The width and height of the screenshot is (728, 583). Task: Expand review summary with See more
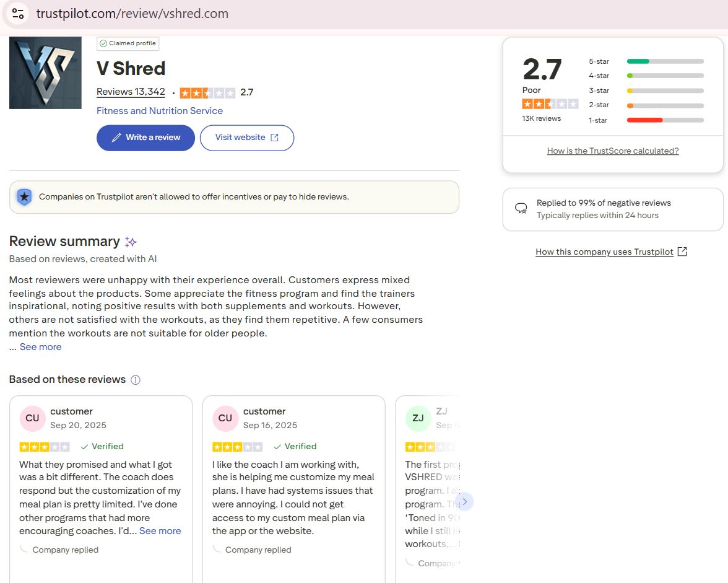click(x=40, y=347)
